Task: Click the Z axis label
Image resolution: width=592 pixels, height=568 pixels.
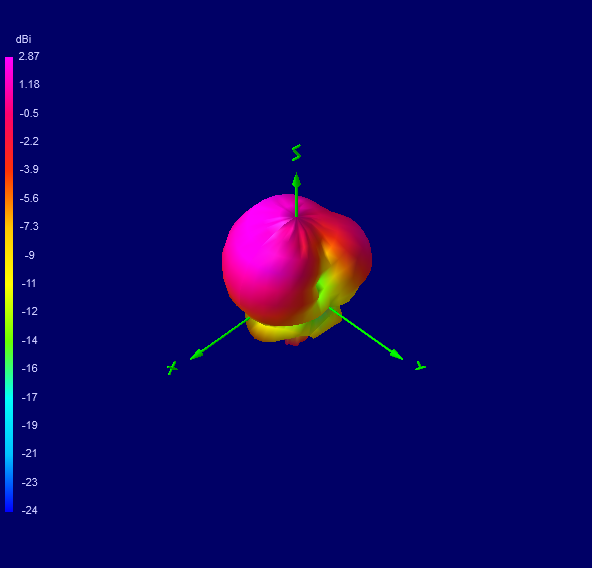Action: [296, 153]
